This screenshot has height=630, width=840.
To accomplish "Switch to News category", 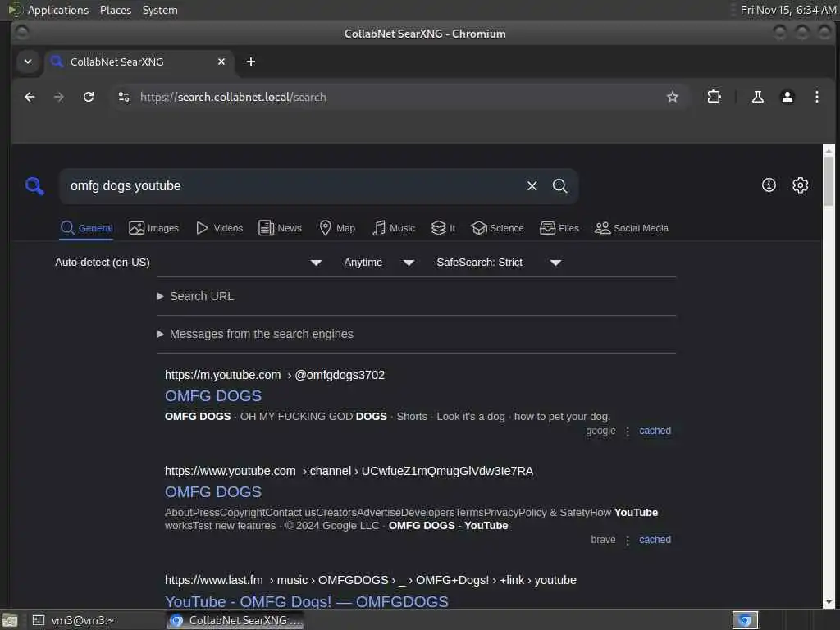I will [280, 228].
